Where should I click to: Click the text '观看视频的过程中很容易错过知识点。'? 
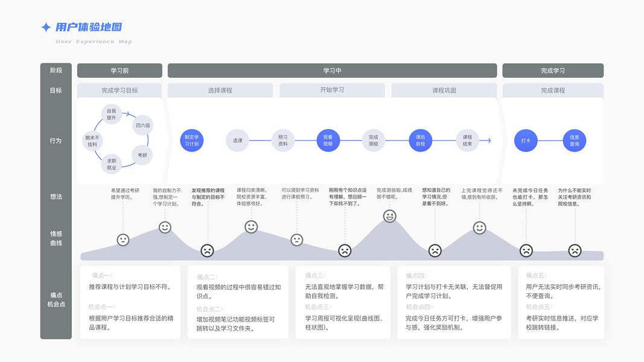(238, 291)
